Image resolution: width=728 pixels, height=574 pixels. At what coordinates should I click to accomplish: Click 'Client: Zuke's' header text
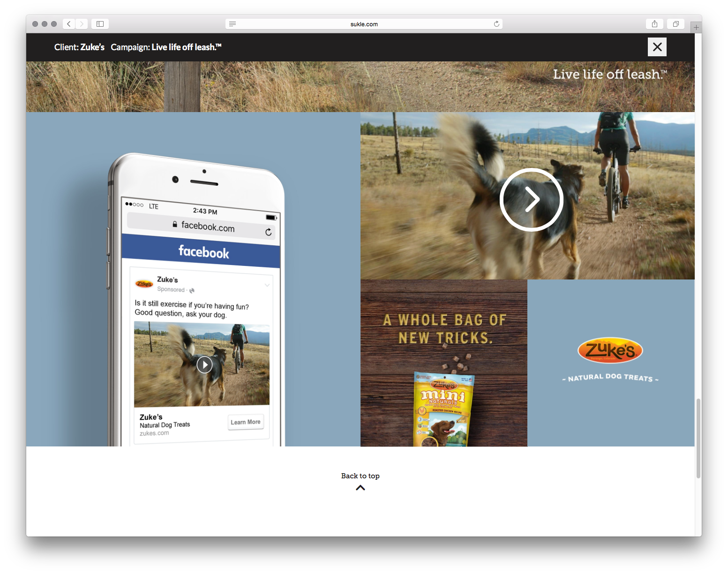pyautogui.click(x=79, y=47)
